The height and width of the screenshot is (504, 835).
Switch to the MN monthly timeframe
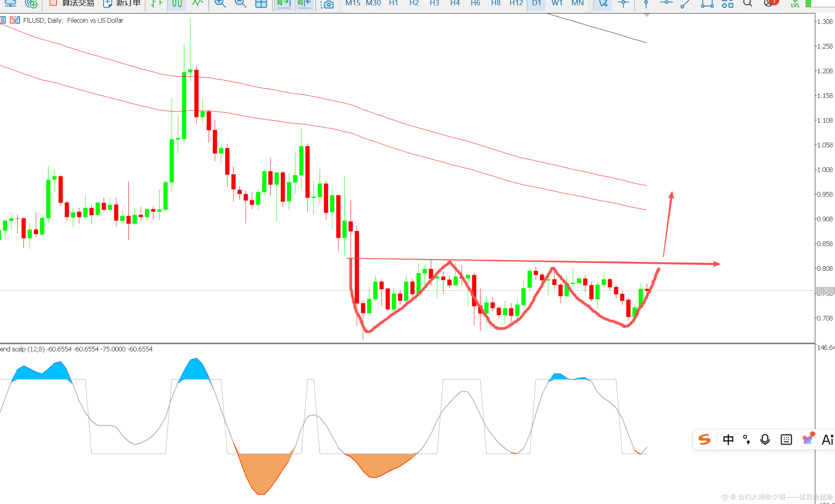click(577, 3)
